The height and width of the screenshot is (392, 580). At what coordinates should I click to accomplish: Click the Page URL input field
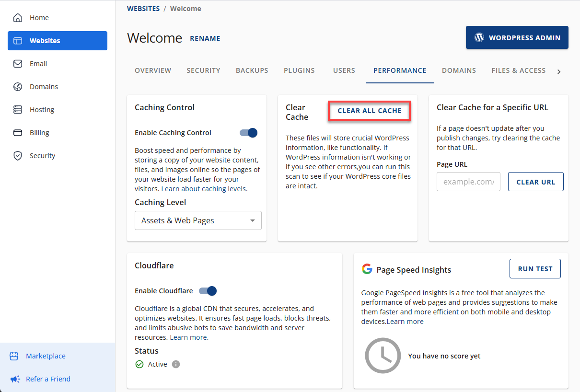[468, 182]
